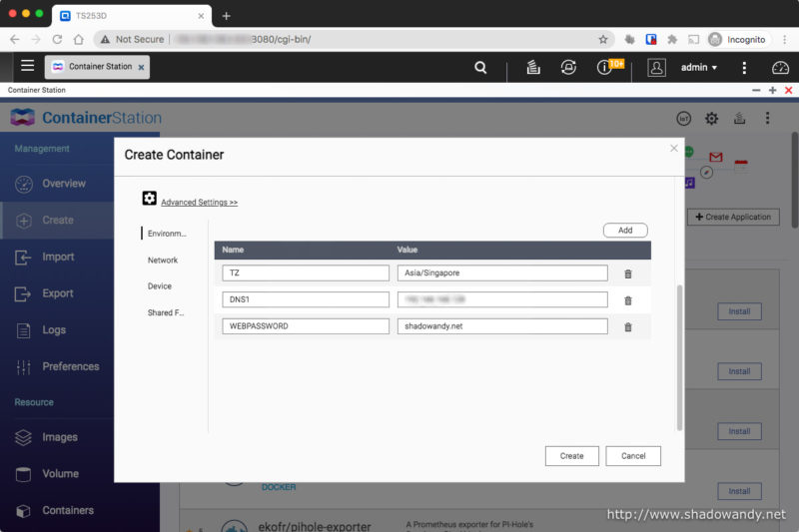The image size is (799, 532).
Task: Select the Device settings tab
Action: 160,285
